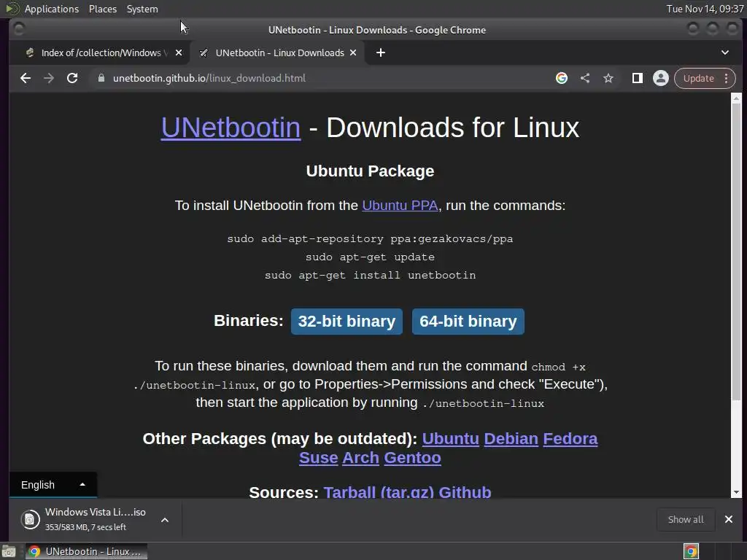The height and width of the screenshot is (560, 747).
Task: Go back to the previous page
Action: (26, 78)
